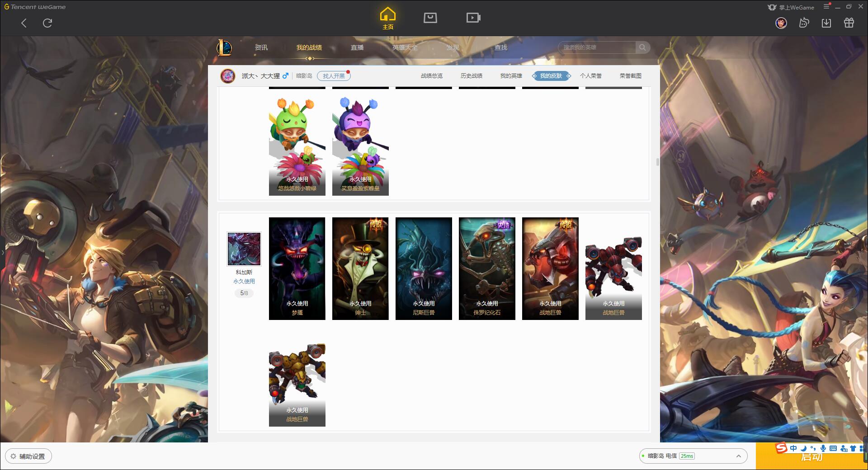Screen dimensions: 868x470
Task: Click the summoner avatar next to 派大、大大猩
Action: click(228, 76)
